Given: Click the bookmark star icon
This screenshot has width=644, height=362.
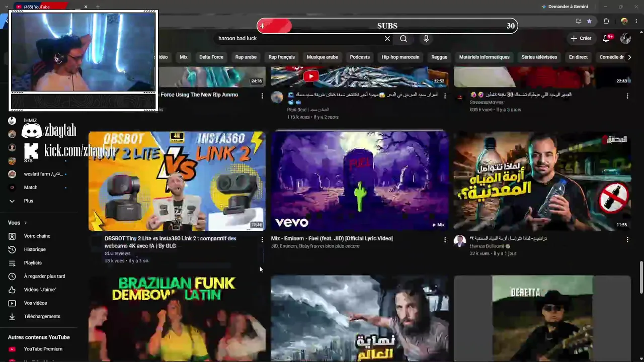Looking at the screenshot, I should (589, 21).
